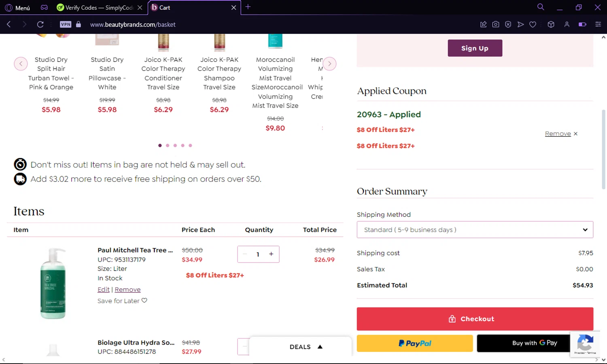Viewport: 607px width, 364px height.
Task: Take a snapshot with camera icon
Action: click(496, 24)
